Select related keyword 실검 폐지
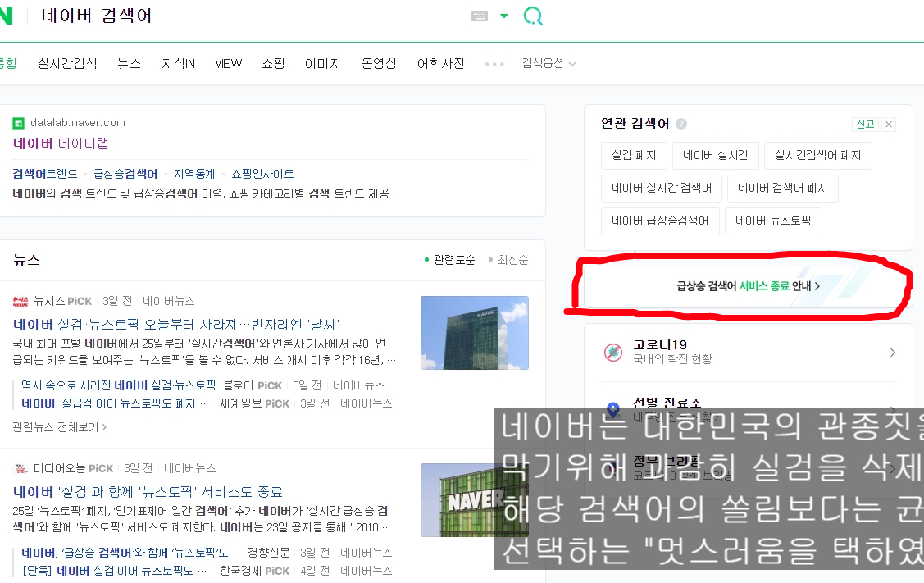Image resolution: width=924 pixels, height=583 pixels. pos(634,155)
